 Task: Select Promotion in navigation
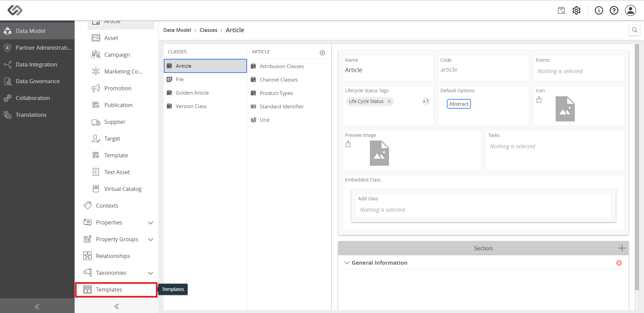121,88
